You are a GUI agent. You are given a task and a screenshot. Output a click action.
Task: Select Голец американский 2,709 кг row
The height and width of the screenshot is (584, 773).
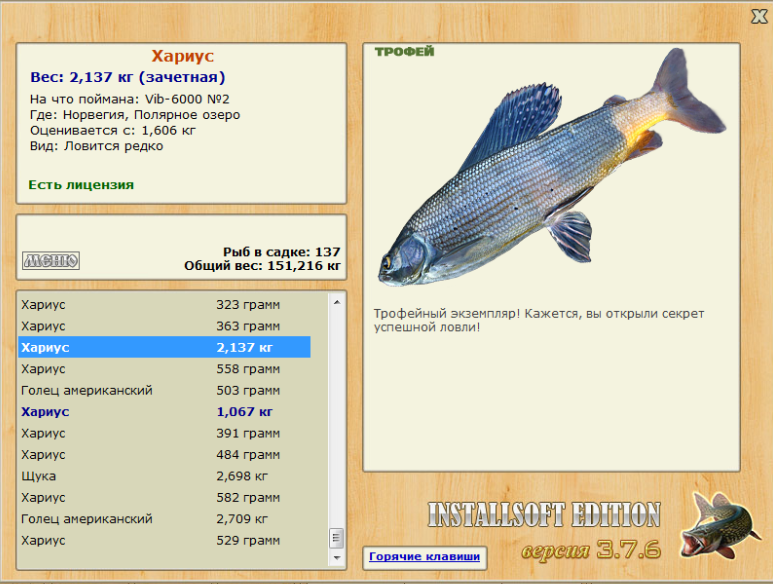click(165, 519)
